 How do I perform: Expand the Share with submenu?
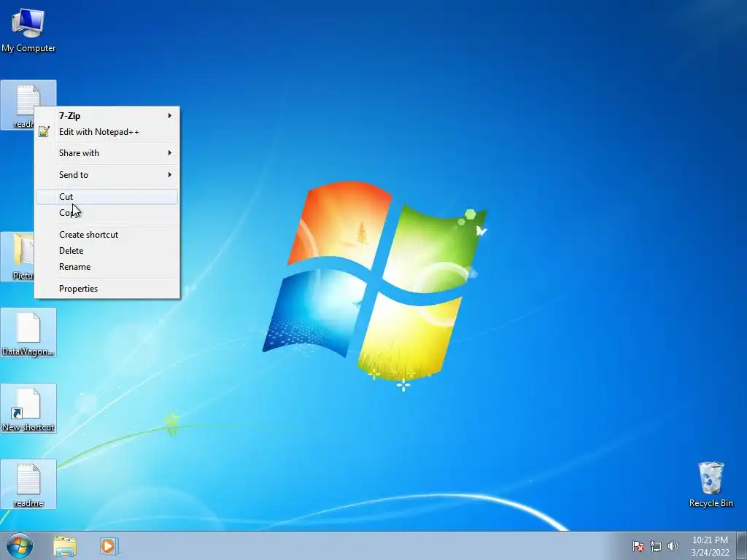107,153
